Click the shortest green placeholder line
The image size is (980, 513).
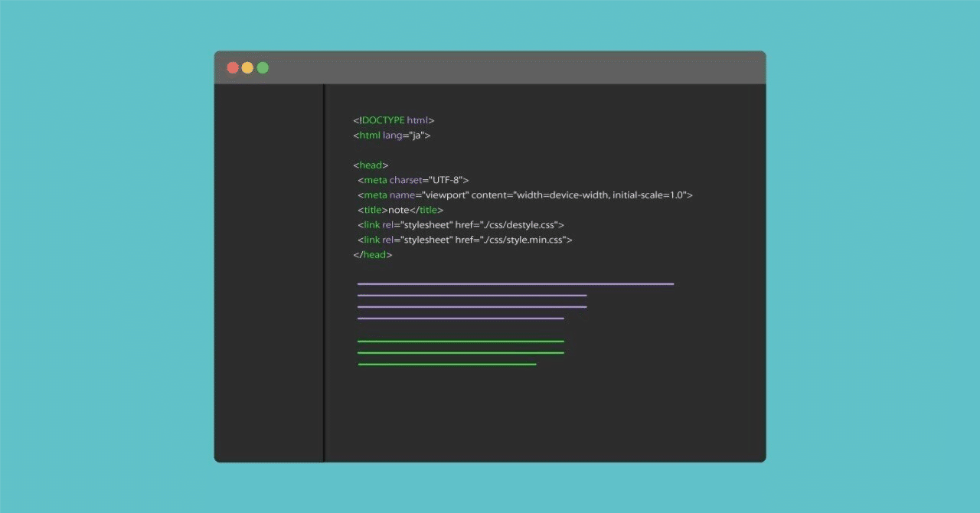pyautogui.click(x=447, y=364)
